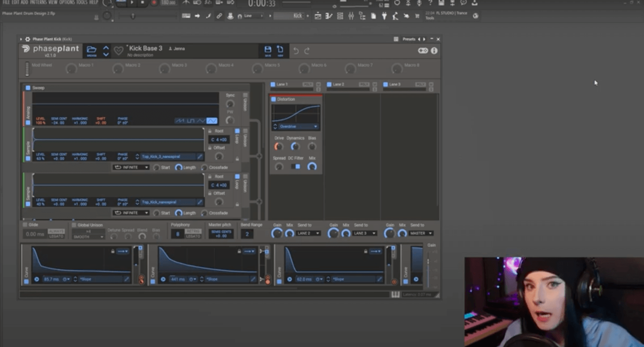The height and width of the screenshot is (347, 644).
Task: Click the heart favorite icon beside Kick Base 3
Action: tap(119, 51)
